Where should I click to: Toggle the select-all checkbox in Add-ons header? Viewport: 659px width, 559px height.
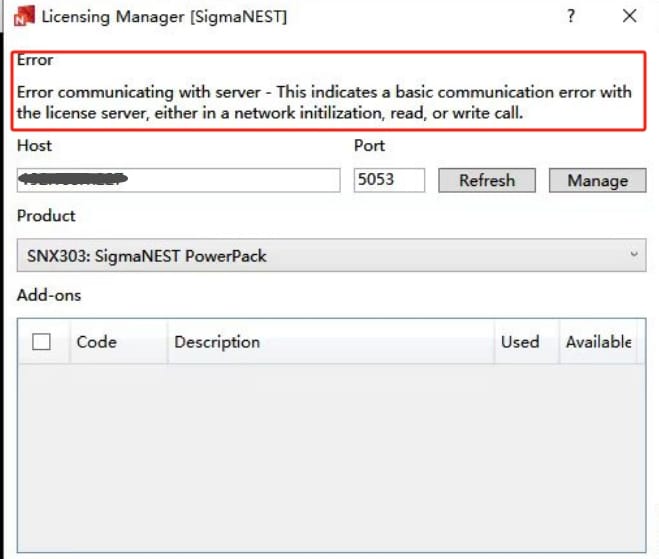click(x=41, y=342)
